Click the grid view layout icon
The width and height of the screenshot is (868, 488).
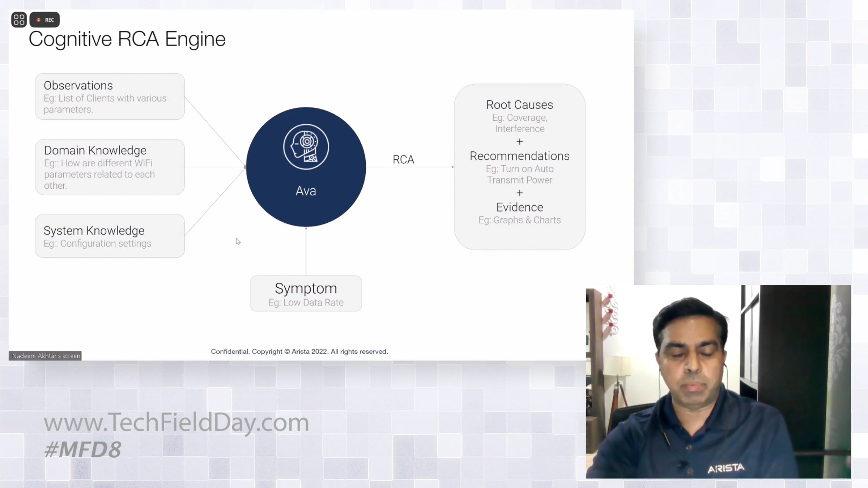[19, 20]
